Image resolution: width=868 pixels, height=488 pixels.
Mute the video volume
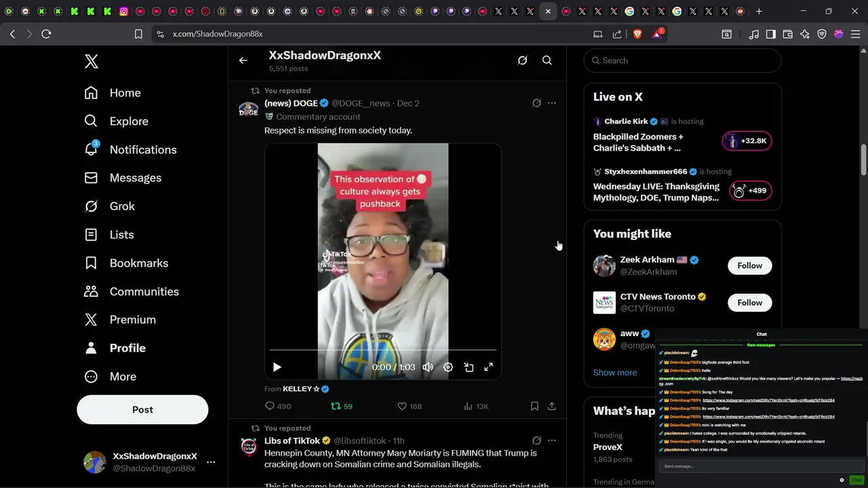pyautogui.click(x=428, y=367)
